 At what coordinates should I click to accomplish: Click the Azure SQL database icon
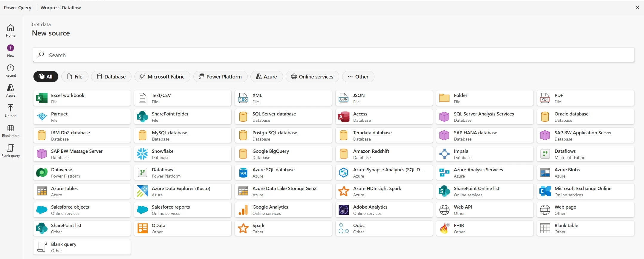tap(243, 172)
